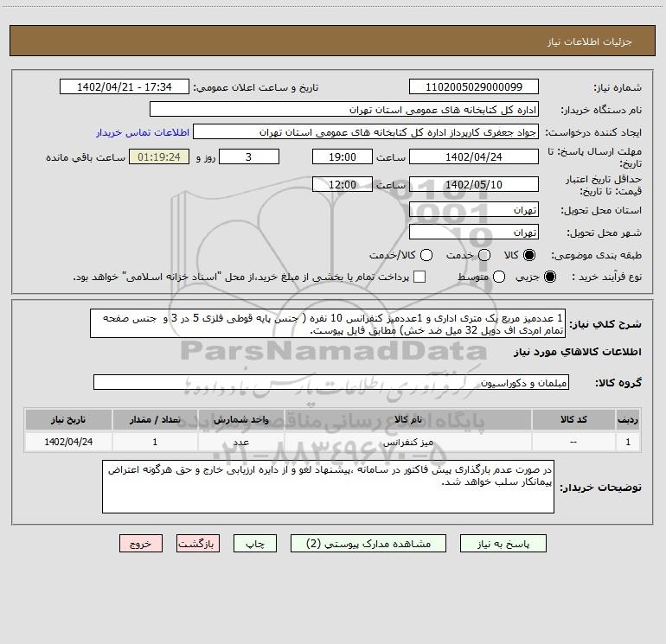Click the remaining time 01:19:24 field
The image size is (666, 644).
[159, 156]
